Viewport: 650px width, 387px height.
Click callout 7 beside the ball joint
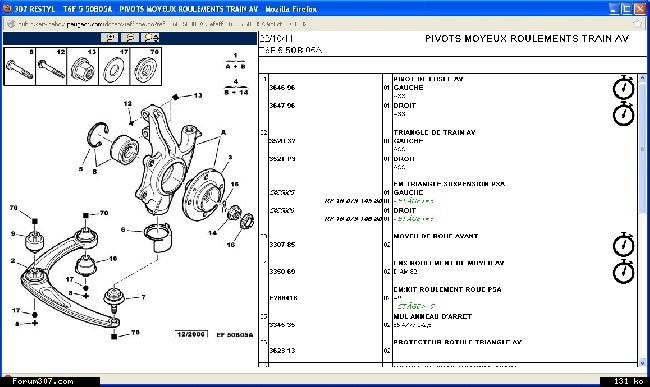[x=143, y=297]
